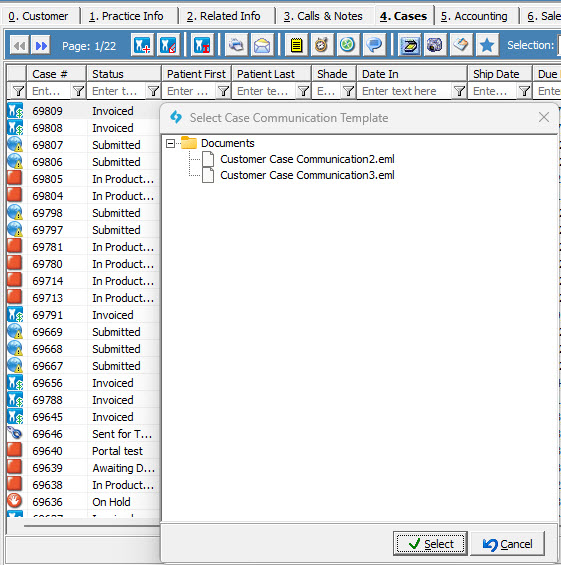561x565 pixels.
Task: Select Customer Case Communication3.eml template
Action: coord(307,175)
